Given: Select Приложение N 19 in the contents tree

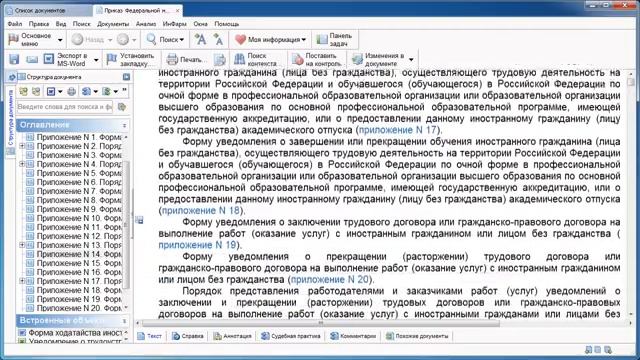Looking at the screenshot, I should coord(79,299).
